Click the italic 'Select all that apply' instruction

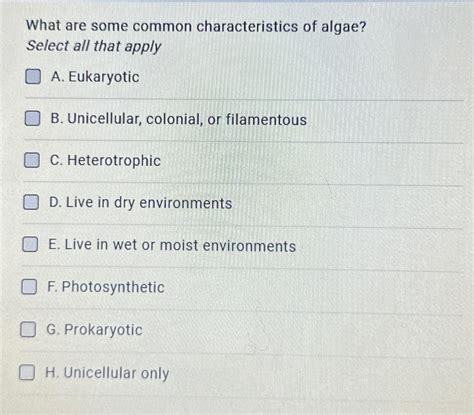94,47
